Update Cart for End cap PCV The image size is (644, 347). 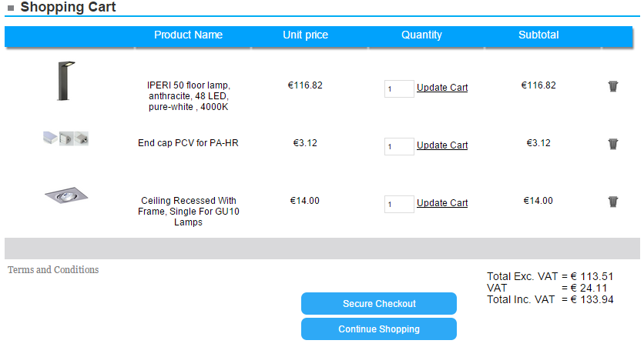[442, 145]
